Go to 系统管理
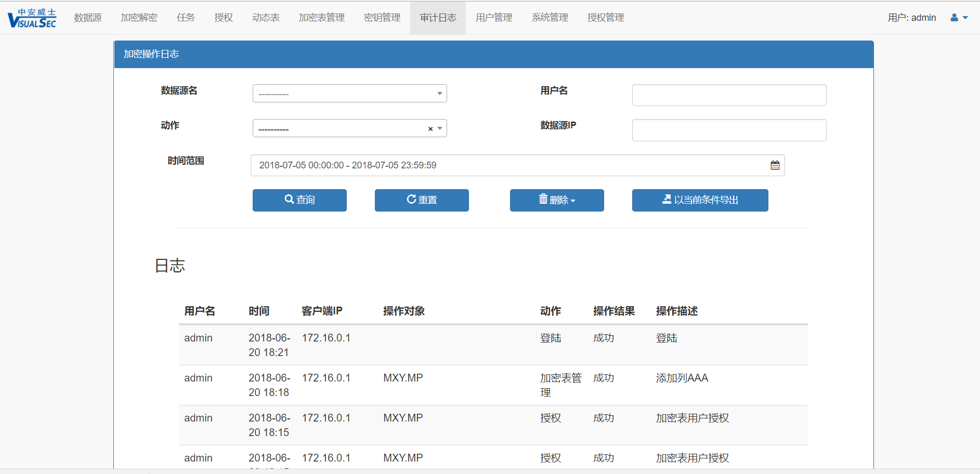980x474 pixels. (550, 18)
